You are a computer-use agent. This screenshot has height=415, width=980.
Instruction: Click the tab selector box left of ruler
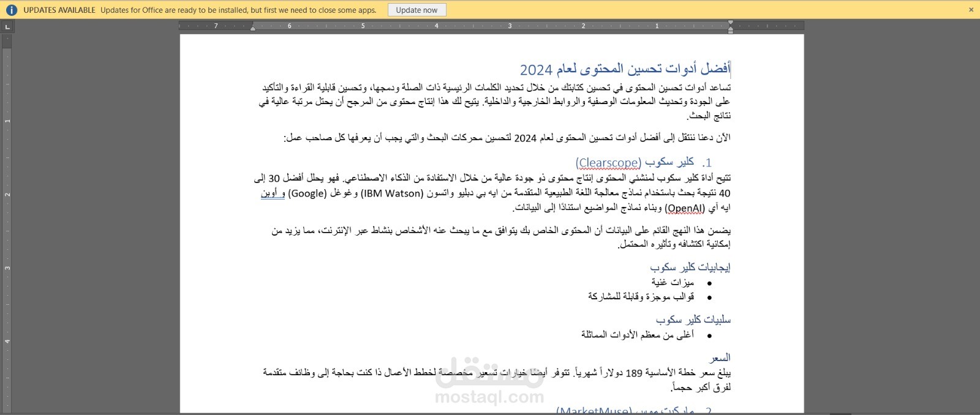coord(7,26)
